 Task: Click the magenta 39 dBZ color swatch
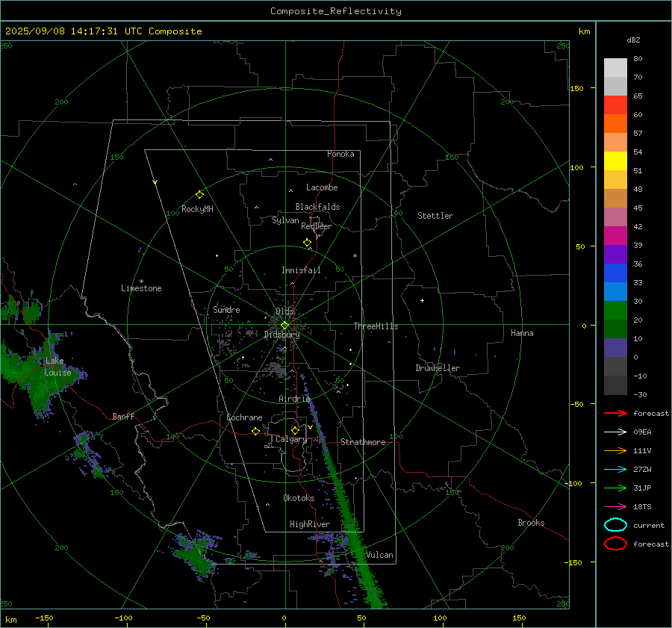coord(615,236)
